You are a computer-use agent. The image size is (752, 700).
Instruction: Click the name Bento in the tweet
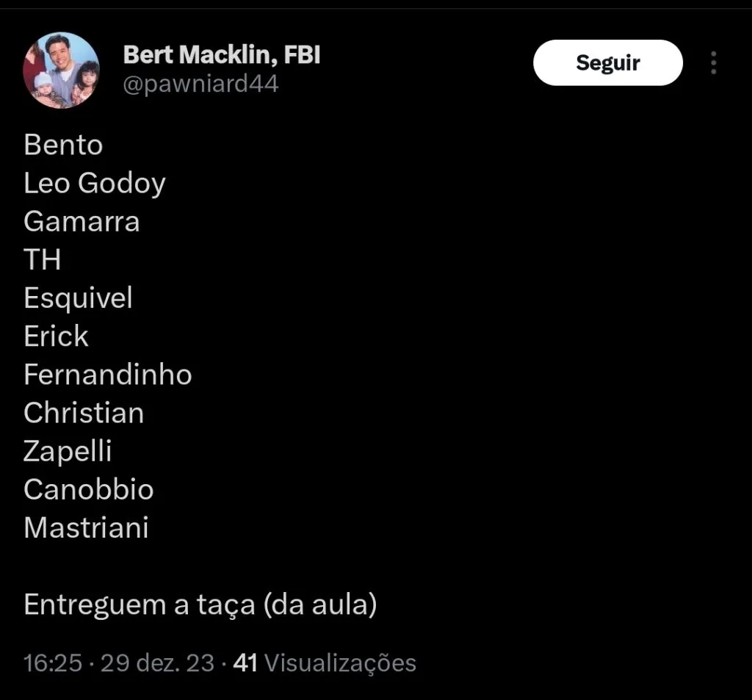click(x=63, y=145)
